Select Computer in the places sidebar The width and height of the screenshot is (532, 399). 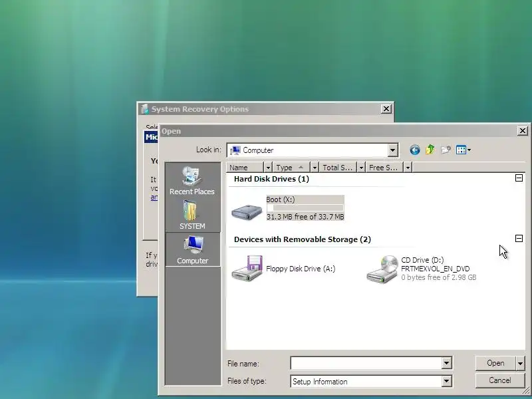coord(193,250)
